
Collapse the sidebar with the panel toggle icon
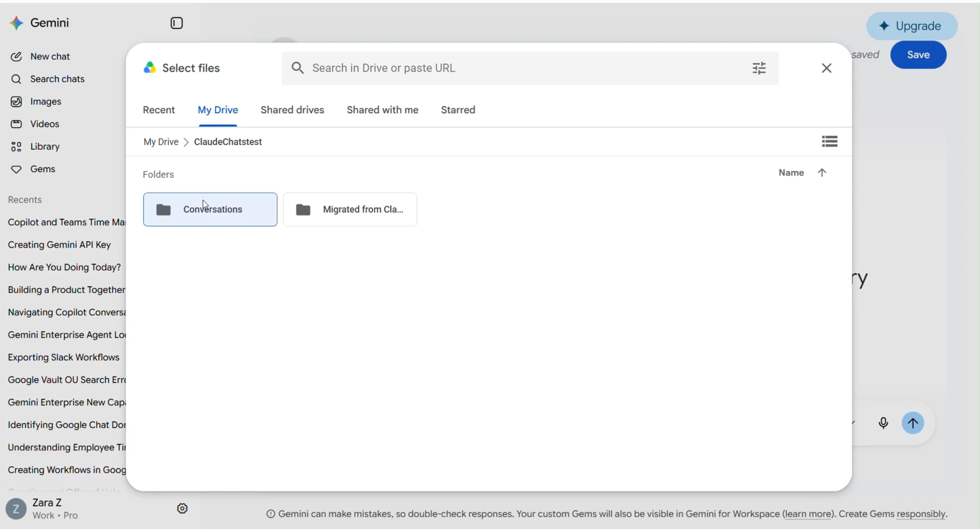click(x=177, y=23)
